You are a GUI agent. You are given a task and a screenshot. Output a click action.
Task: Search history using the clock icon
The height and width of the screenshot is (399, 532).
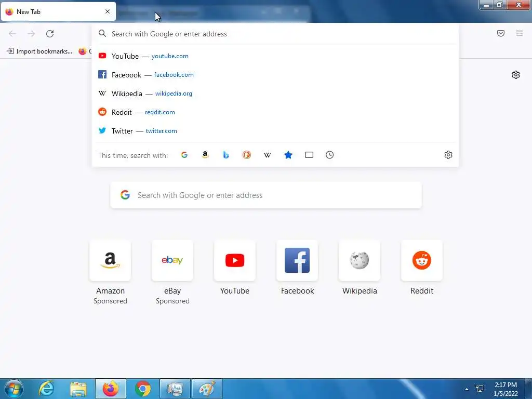click(330, 155)
